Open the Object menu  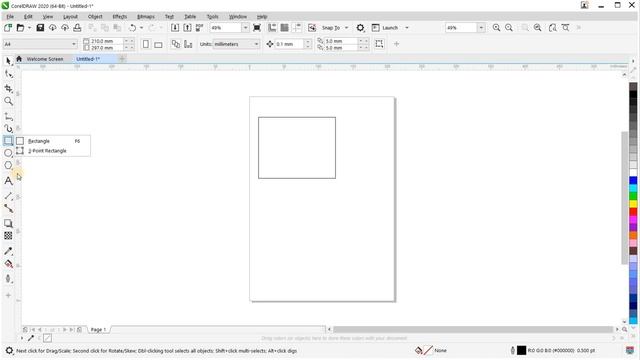pos(95,17)
